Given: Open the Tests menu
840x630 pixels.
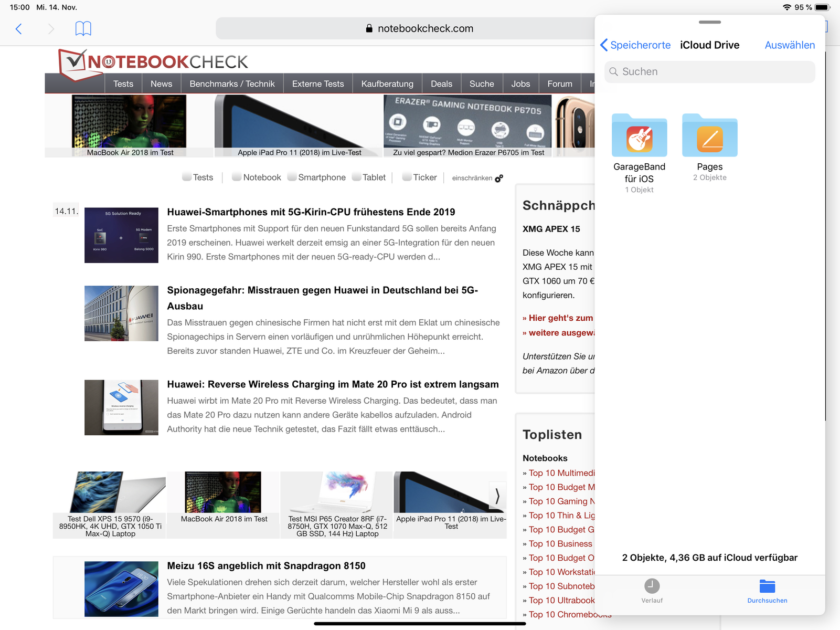Looking at the screenshot, I should pos(123,84).
